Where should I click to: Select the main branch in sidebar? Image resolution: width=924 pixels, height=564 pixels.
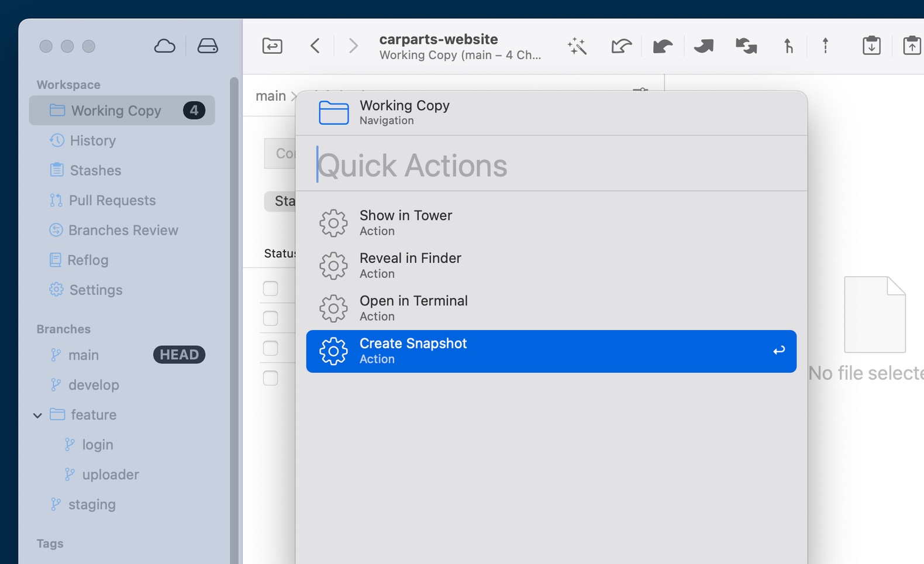click(84, 355)
